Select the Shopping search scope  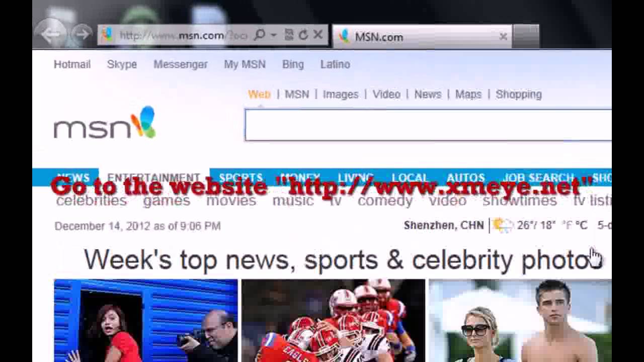pyautogui.click(x=519, y=95)
